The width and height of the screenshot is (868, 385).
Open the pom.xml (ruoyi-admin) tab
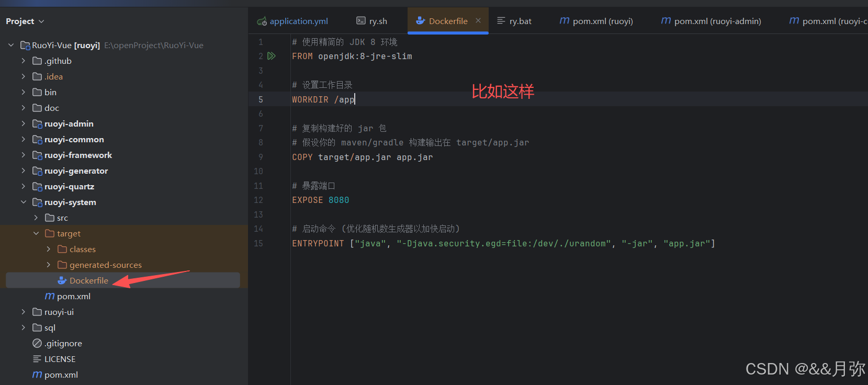[x=712, y=21]
